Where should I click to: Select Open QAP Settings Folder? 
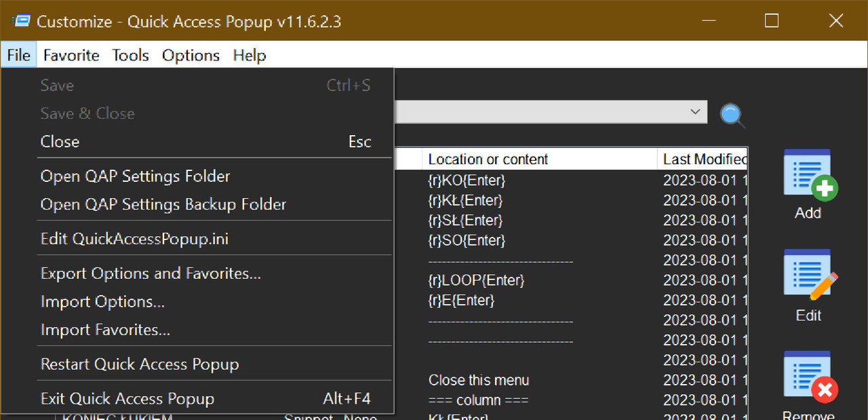pyautogui.click(x=197, y=176)
